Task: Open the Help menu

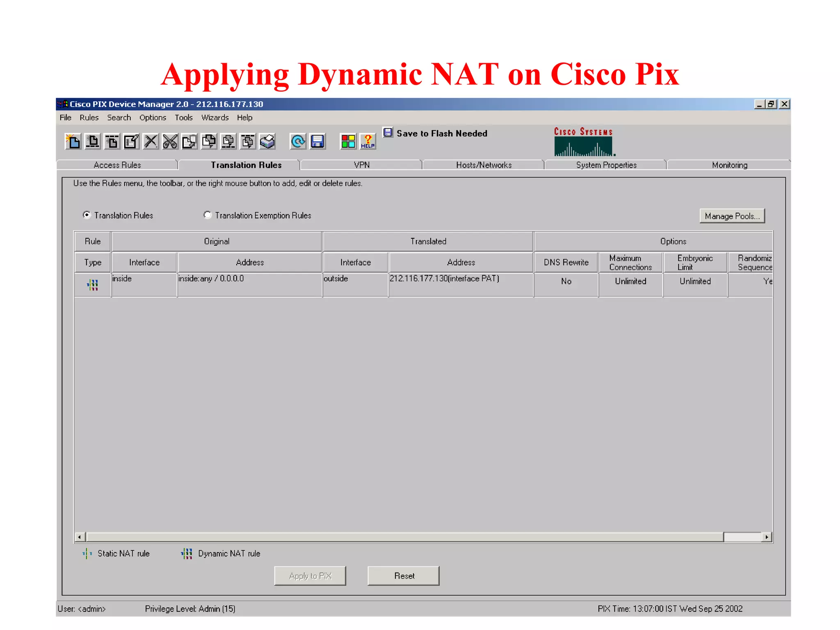Action: (244, 118)
